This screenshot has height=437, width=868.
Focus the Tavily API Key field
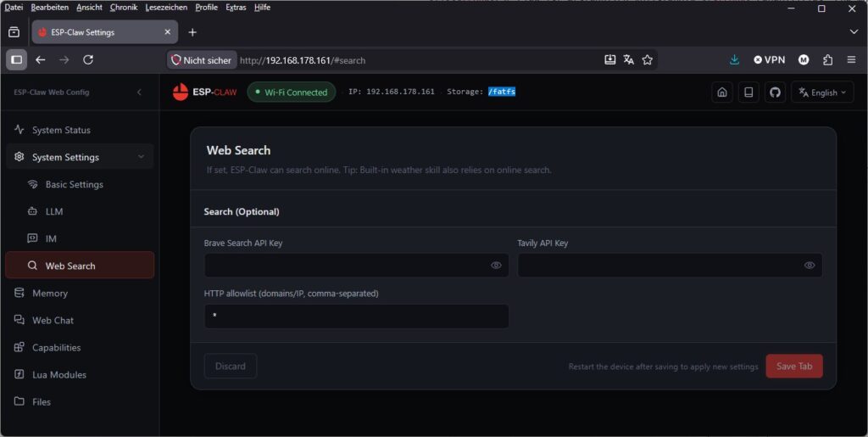pyautogui.click(x=670, y=266)
